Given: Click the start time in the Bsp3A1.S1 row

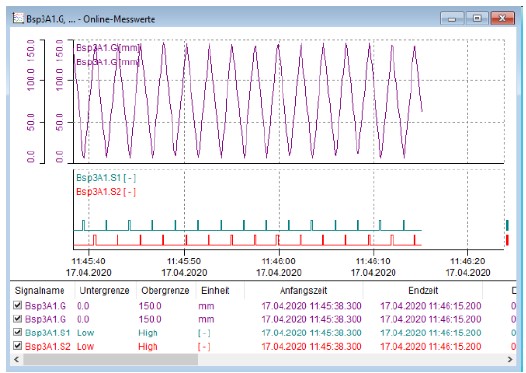Looking at the screenshot, I should pos(311,333).
